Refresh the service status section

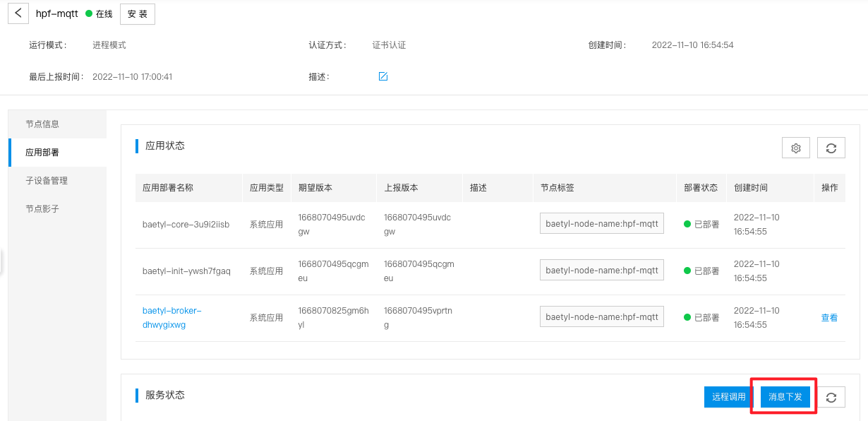(x=831, y=397)
